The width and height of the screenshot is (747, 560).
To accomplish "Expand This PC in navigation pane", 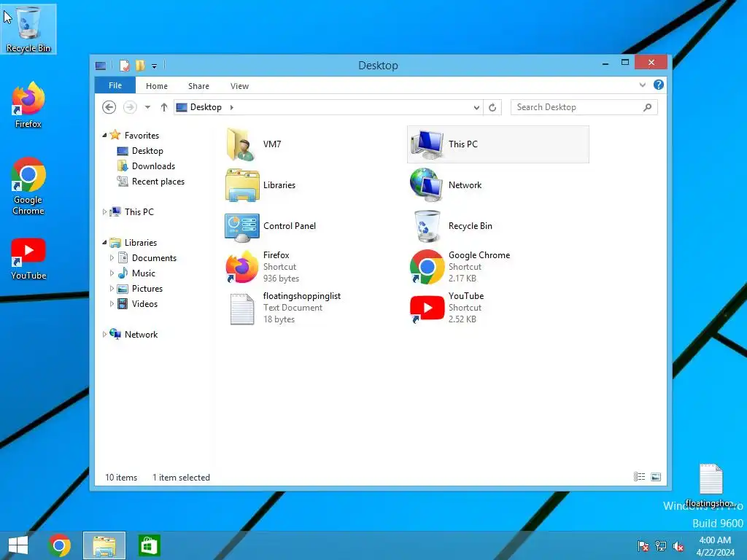I will (x=104, y=212).
